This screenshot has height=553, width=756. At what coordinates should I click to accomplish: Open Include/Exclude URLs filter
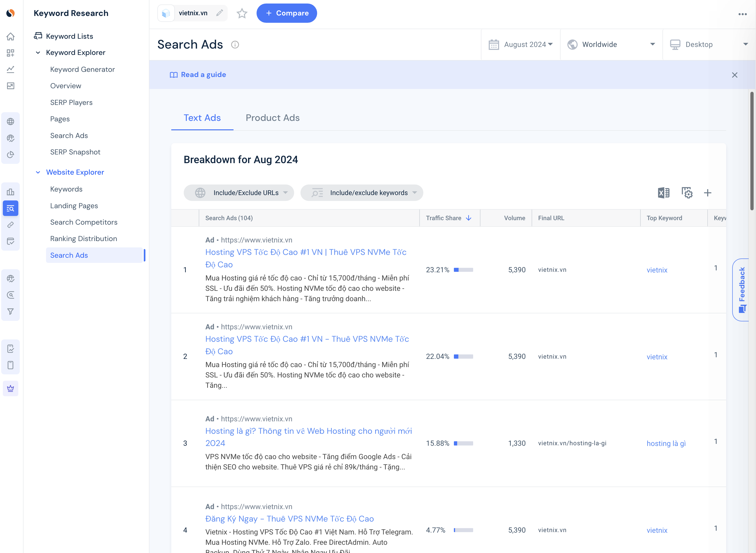239,193
